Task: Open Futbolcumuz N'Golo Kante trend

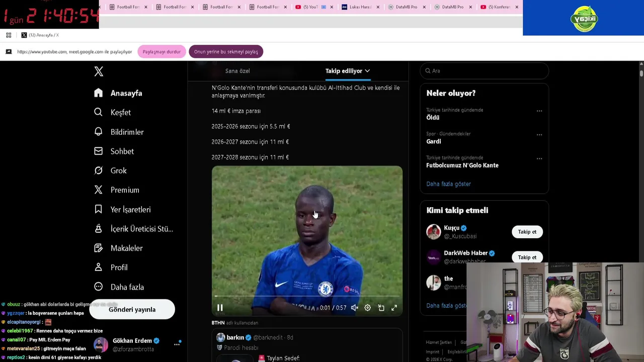Action: 462,165
